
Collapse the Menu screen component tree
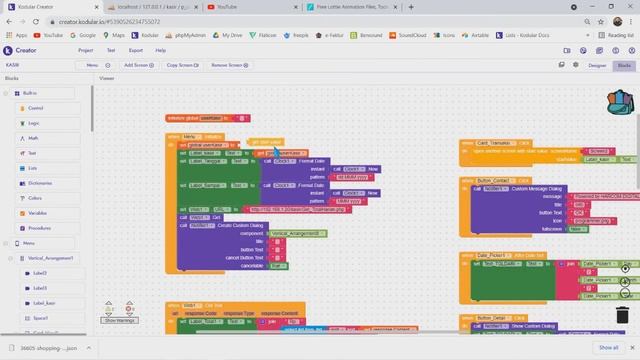coord(6,243)
